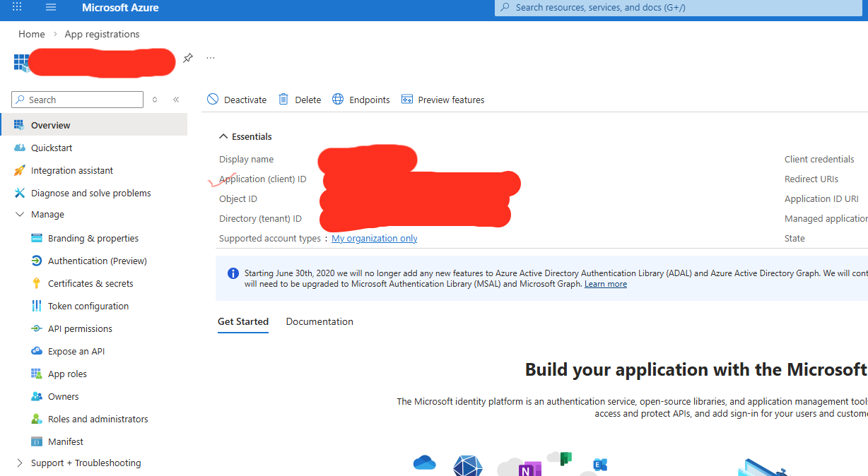This screenshot has height=476, width=868.
Task: Click the API permissions icon
Action: click(37, 328)
